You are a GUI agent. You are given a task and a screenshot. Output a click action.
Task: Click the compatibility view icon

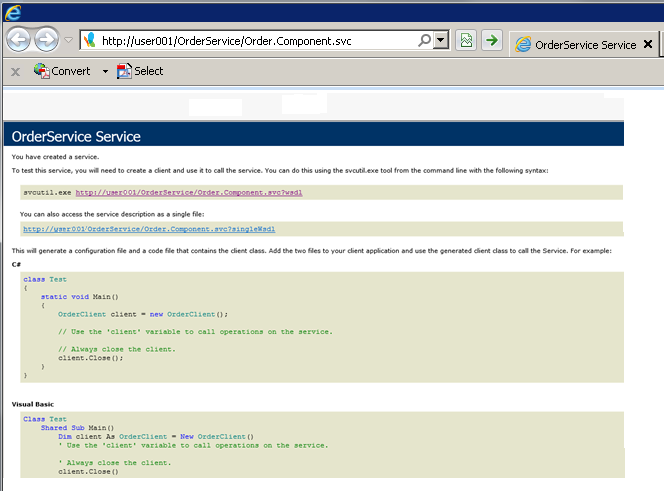[x=466, y=41]
